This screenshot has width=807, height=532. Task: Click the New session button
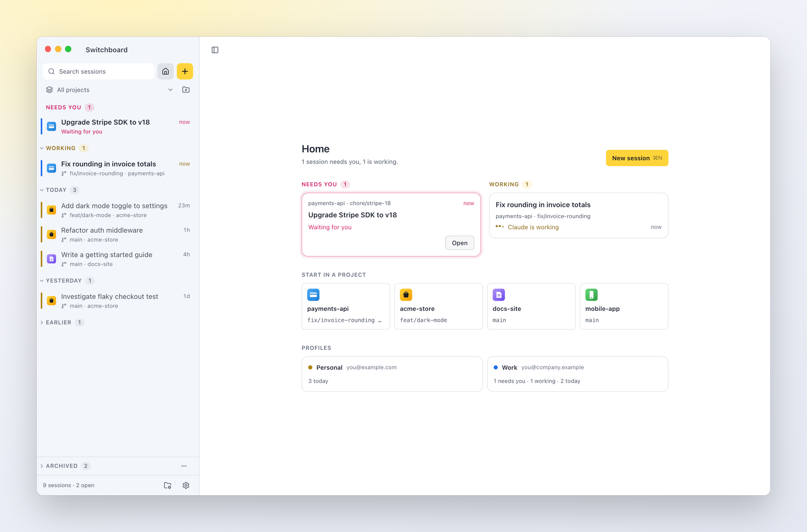click(x=637, y=158)
